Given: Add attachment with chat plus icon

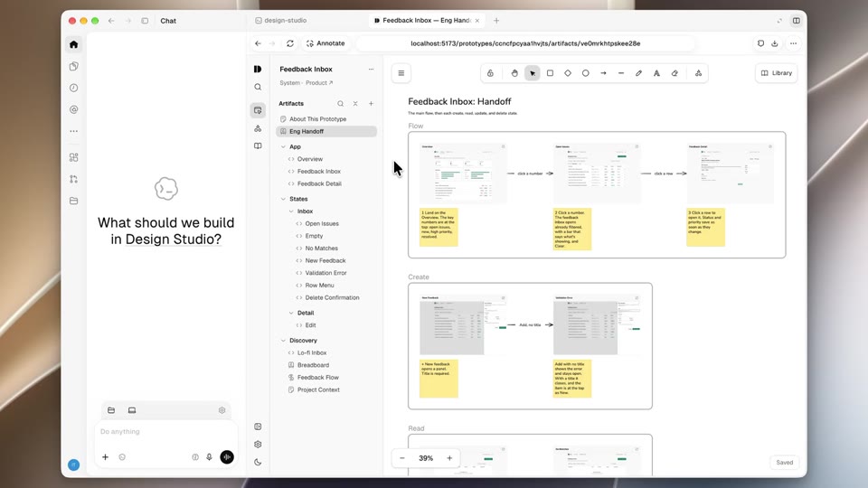Looking at the screenshot, I should click(105, 457).
